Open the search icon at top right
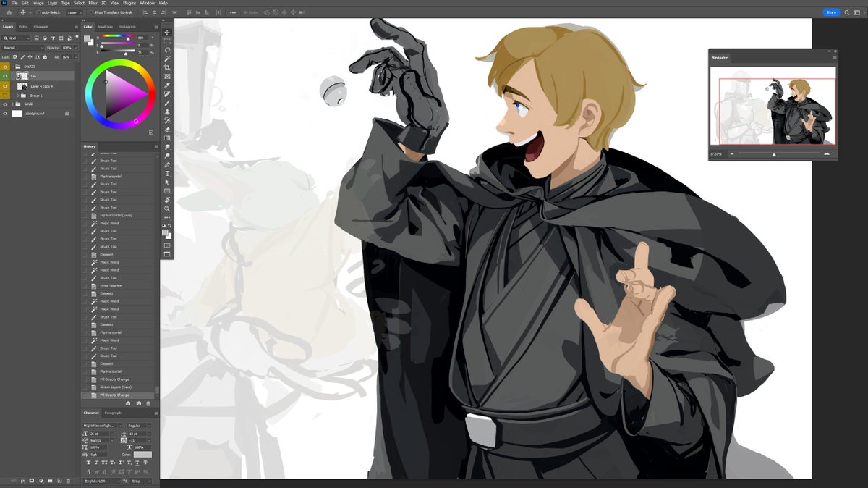The height and width of the screenshot is (488, 868). (846, 12)
